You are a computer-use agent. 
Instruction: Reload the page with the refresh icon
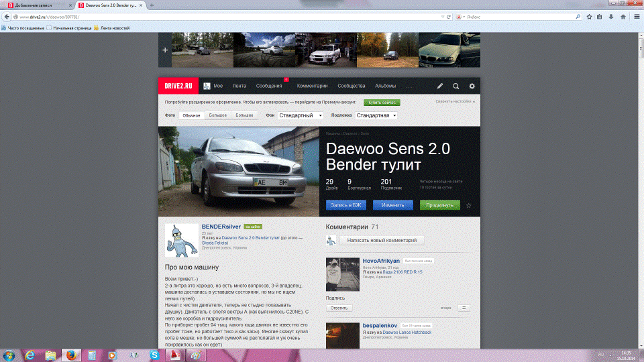[x=449, y=17]
